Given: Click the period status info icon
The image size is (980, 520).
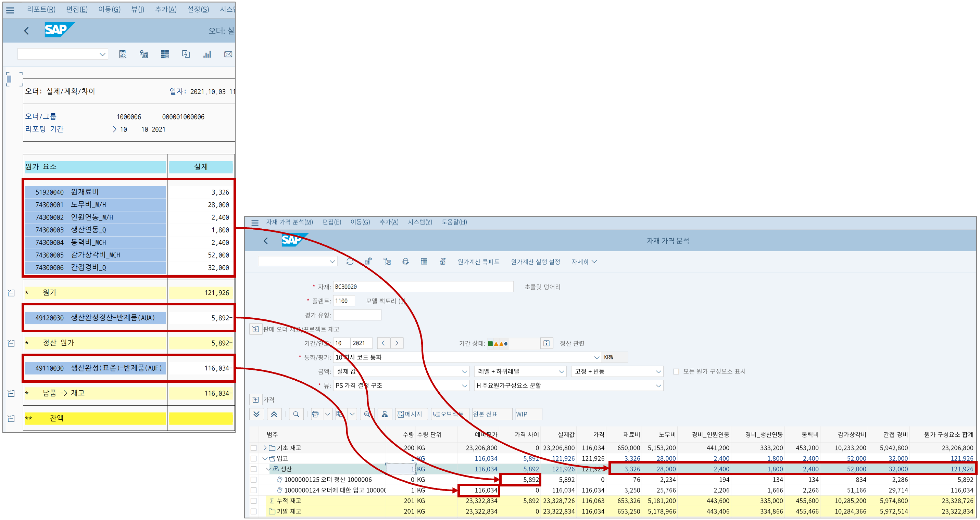Looking at the screenshot, I should click(x=546, y=343).
